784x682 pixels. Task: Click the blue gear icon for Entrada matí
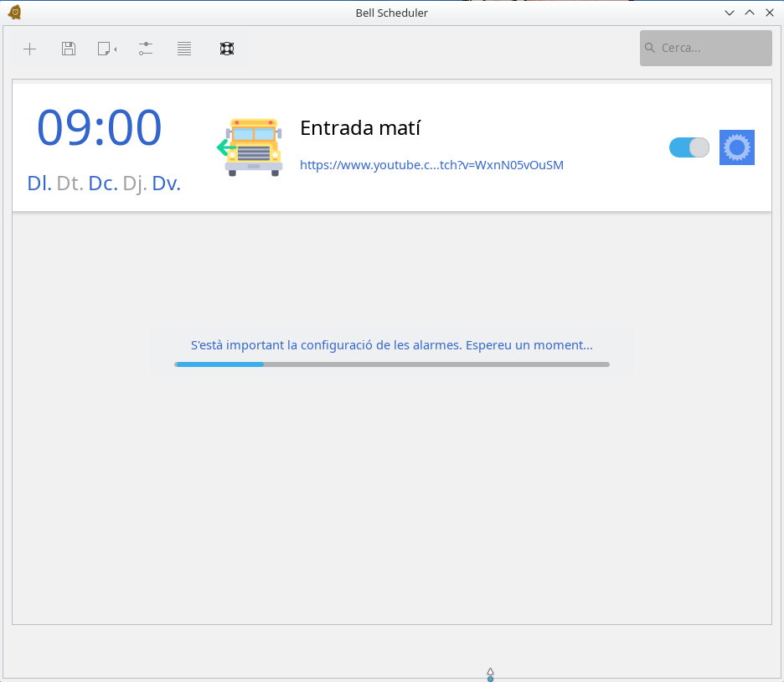tap(737, 147)
